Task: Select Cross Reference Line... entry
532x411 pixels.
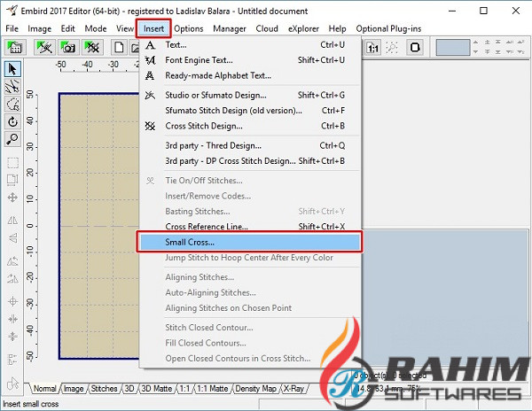Action: click(250, 227)
